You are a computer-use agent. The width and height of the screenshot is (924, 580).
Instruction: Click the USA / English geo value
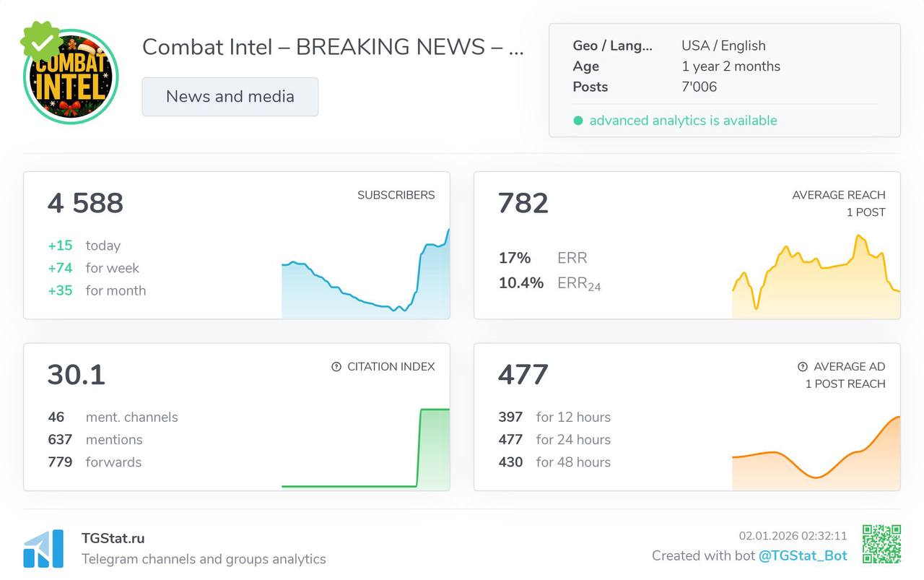point(723,46)
